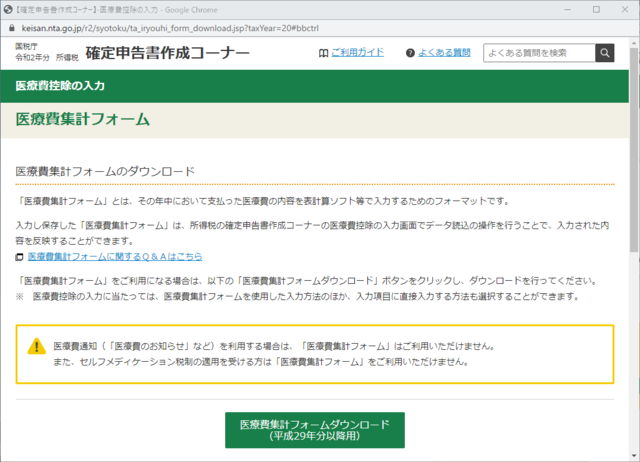Click the yellow warning triangle icon
Viewport: 640px width, 462px height.
(37, 346)
